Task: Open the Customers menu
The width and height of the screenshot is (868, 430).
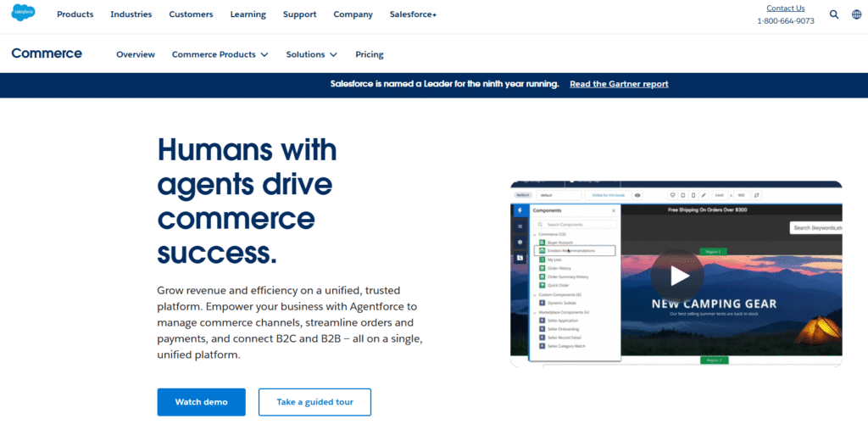Action: point(191,14)
